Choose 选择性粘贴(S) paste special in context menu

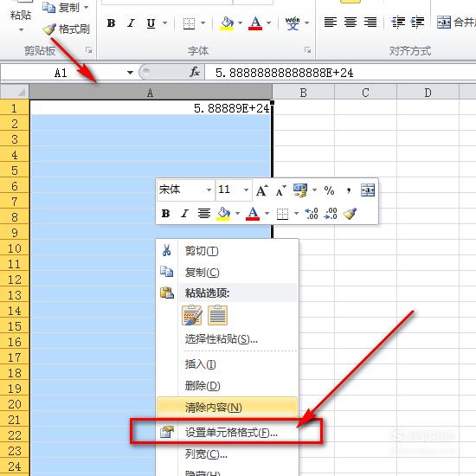[x=228, y=338]
